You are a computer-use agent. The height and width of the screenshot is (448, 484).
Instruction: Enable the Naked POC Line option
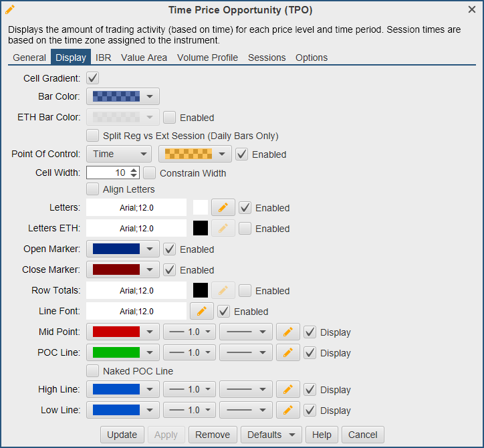[93, 370]
